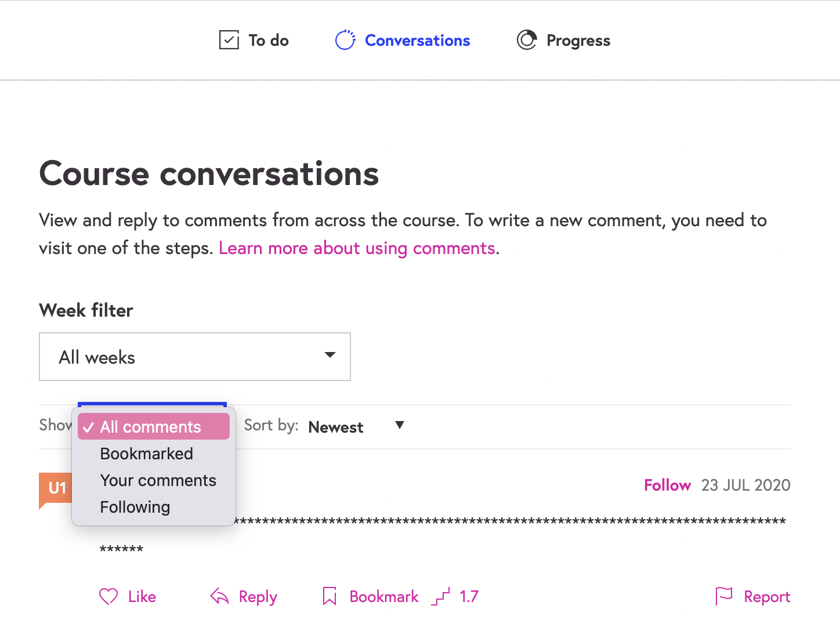Click the step stairs icon near 1.7
Image resolution: width=840 pixels, height=631 pixels.
point(441,596)
